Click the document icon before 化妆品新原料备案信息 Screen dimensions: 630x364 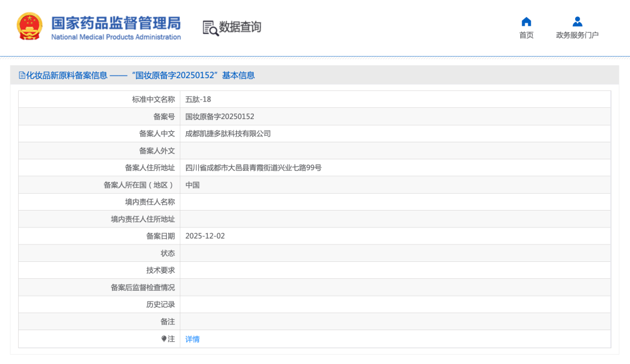[x=21, y=75]
